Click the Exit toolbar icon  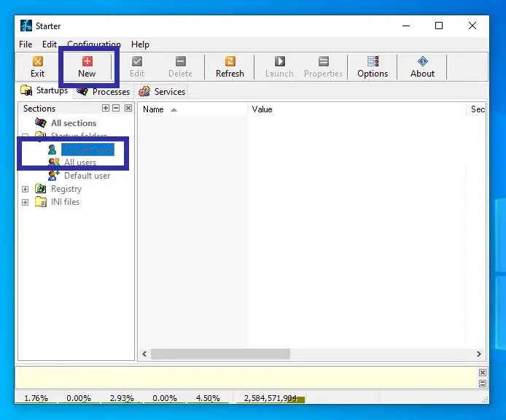pyautogui.click(x=37, y=66)
